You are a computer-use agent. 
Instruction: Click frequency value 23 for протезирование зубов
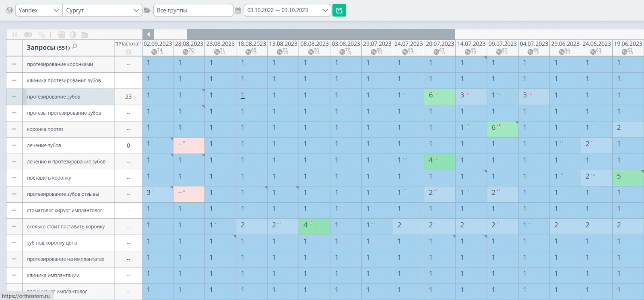click(x=128, y=97)
